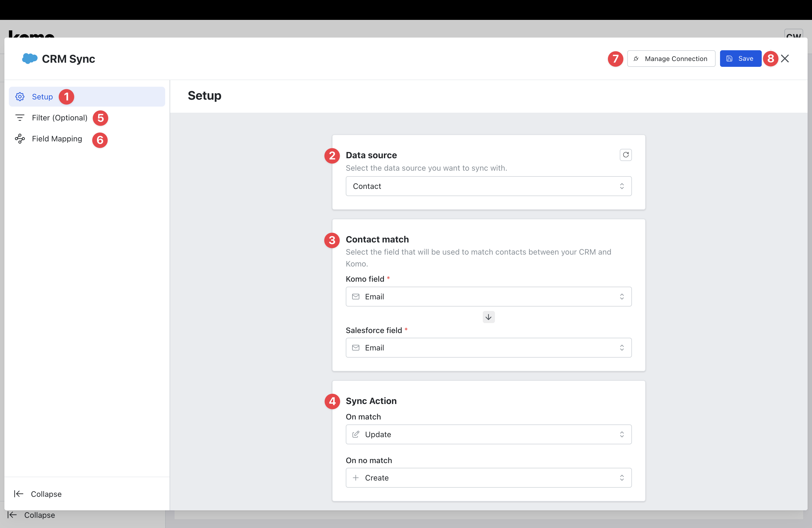Open the Komo field Email dropdown
812x528 pixels.
point(488,297)
